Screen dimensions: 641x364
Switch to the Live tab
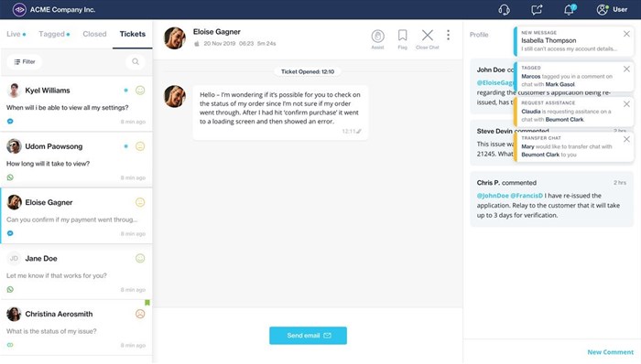point(16,34)
